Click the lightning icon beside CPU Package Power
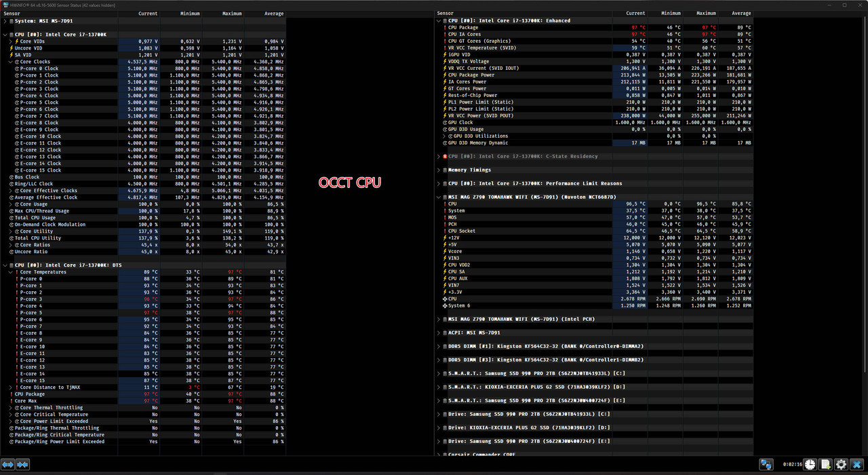 (x=445, y=75)
